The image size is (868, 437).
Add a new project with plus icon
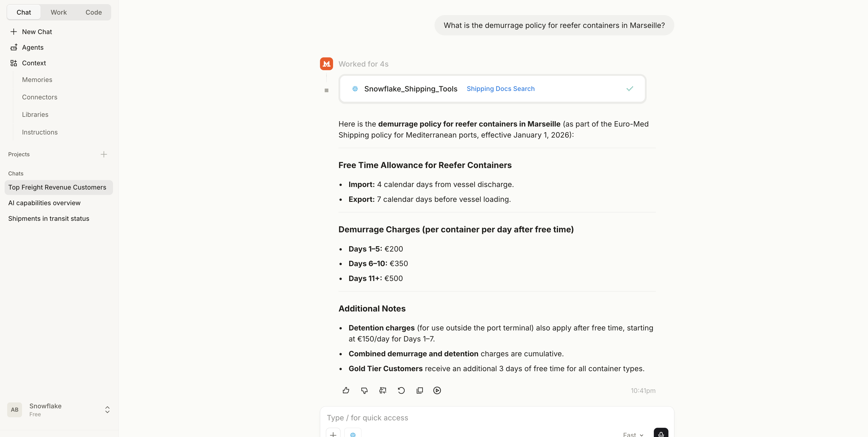(104, 154)
